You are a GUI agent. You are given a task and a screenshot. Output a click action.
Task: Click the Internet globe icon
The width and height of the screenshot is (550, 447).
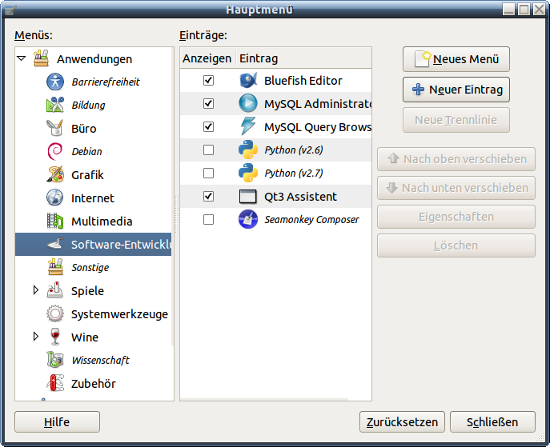point(55,198)
